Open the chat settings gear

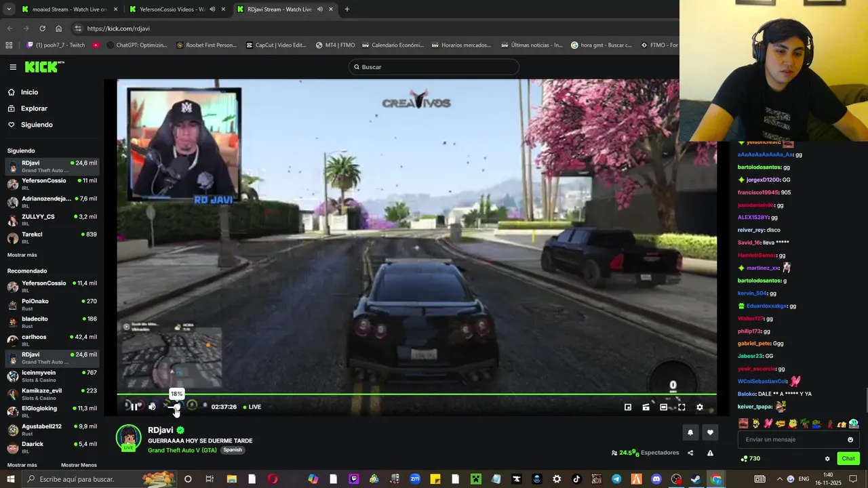tap(827, 459)
